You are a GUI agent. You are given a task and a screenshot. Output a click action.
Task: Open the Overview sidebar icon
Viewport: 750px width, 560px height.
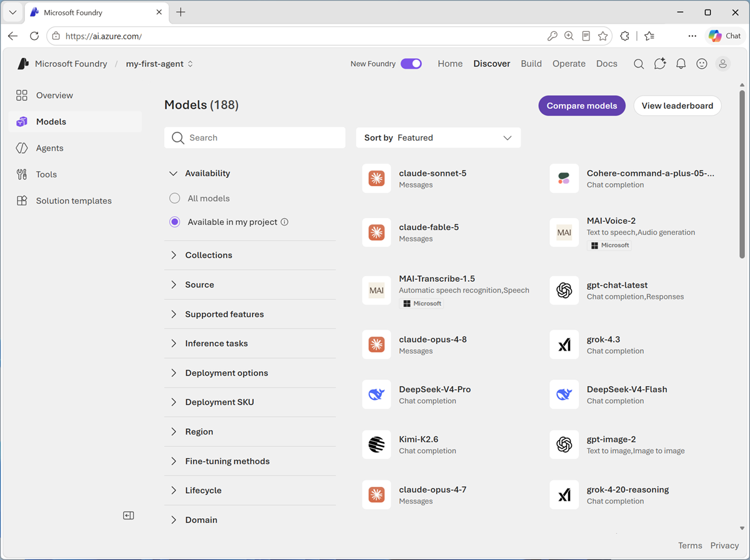[22, 95]
